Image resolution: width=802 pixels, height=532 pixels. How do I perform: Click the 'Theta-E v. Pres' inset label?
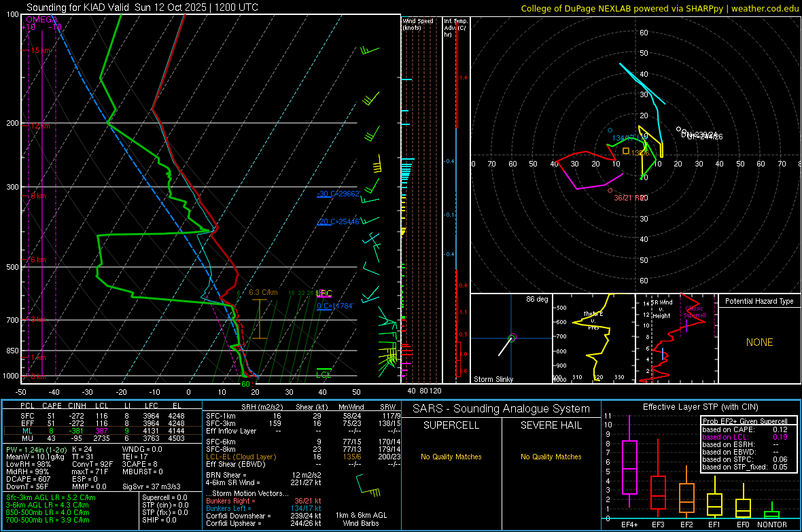pyautogui.click(x=593, y=320)
